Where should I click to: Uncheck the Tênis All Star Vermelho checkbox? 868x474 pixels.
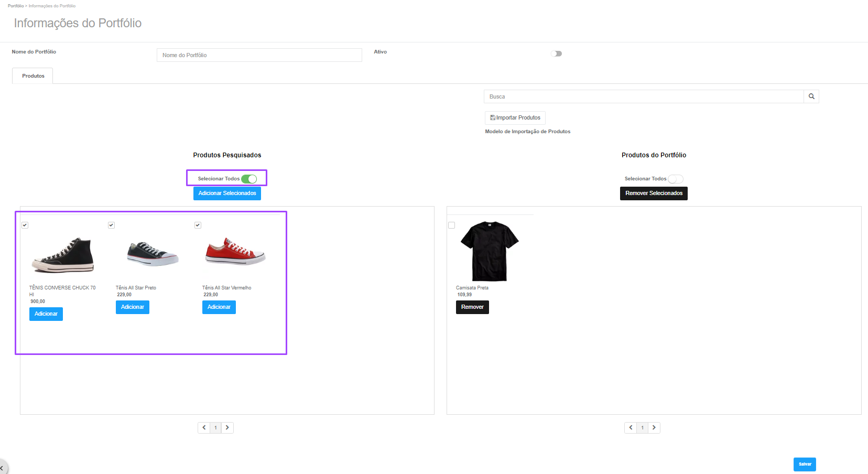(x=198, y=225)
